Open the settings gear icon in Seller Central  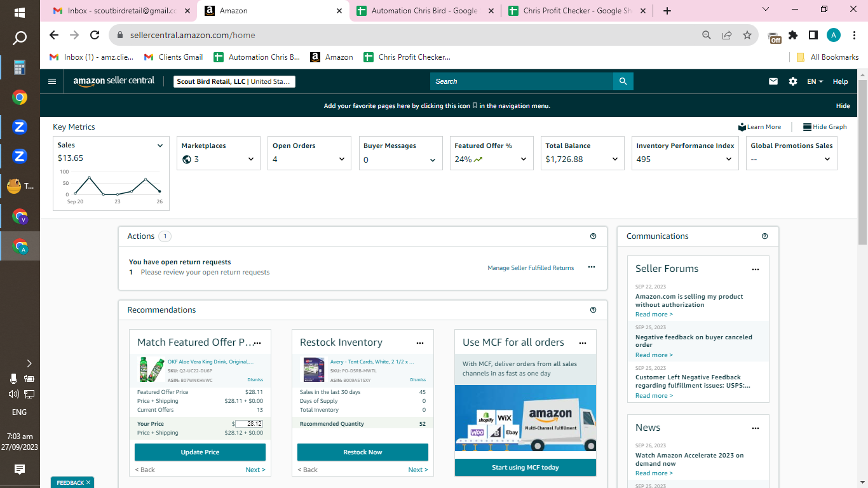point(793,81)
